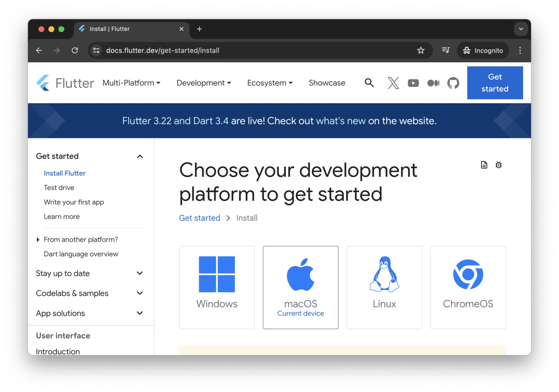Image resolution: width=559 pixels, height=392 pixels.
Task: Open the site search magnifier icon
Action: 369,83
